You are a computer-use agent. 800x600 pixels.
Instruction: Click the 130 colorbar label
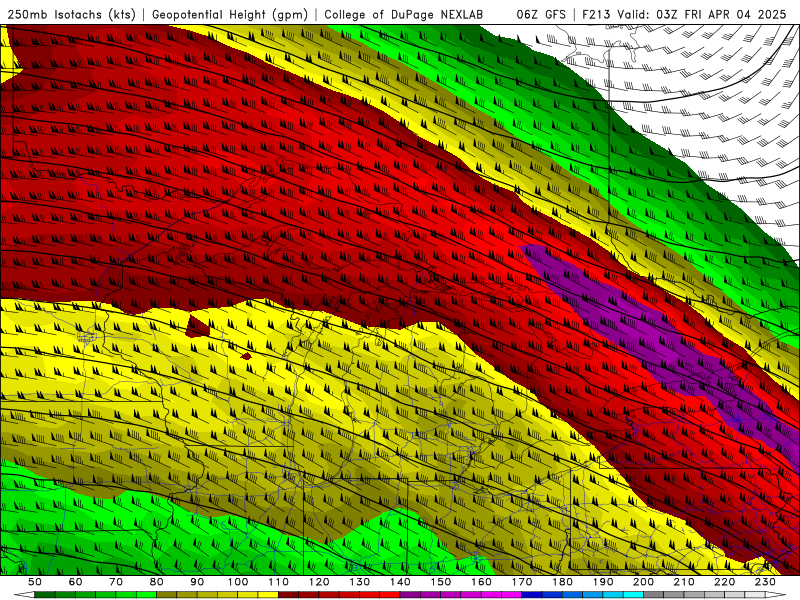click(360, 582)
